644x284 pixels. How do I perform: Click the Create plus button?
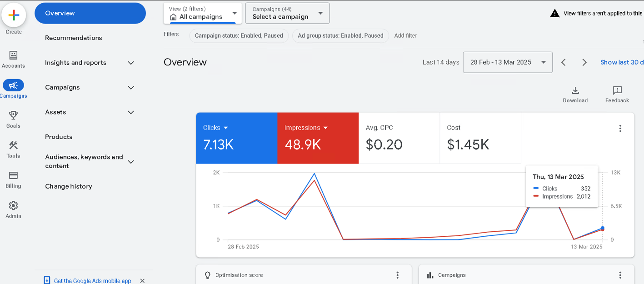click(14, 15)
